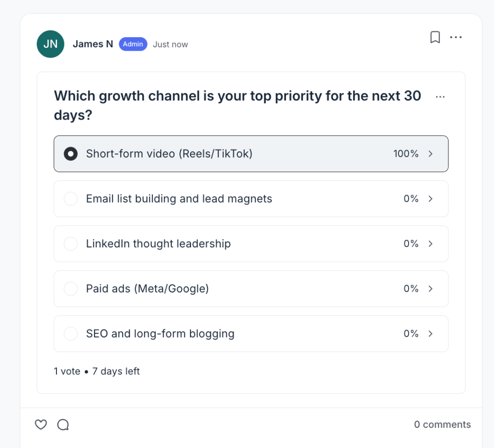Screen dimensions: 494x448
Task: Expand Paid ads results chevron
Action: click(x=431, y=289)
